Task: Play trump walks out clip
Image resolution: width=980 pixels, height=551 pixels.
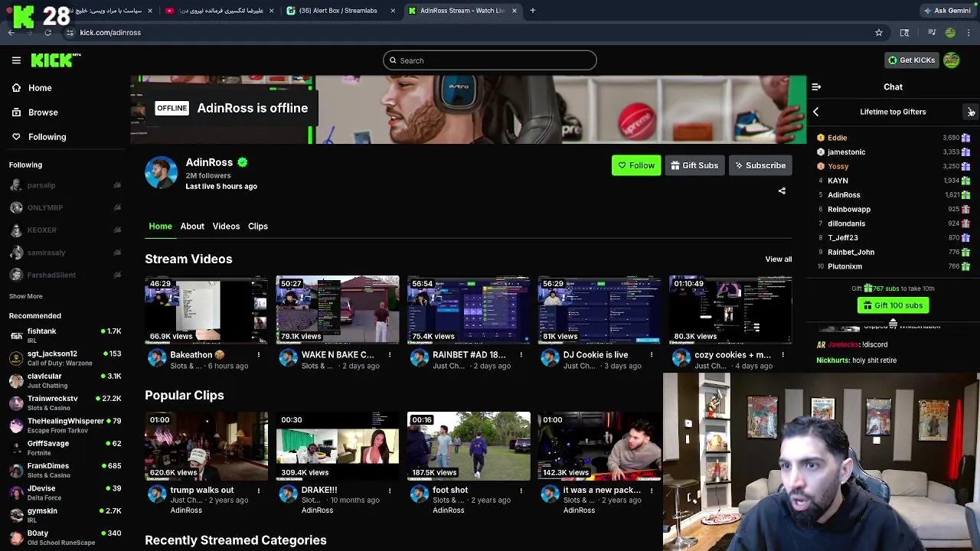Action: 206,446
